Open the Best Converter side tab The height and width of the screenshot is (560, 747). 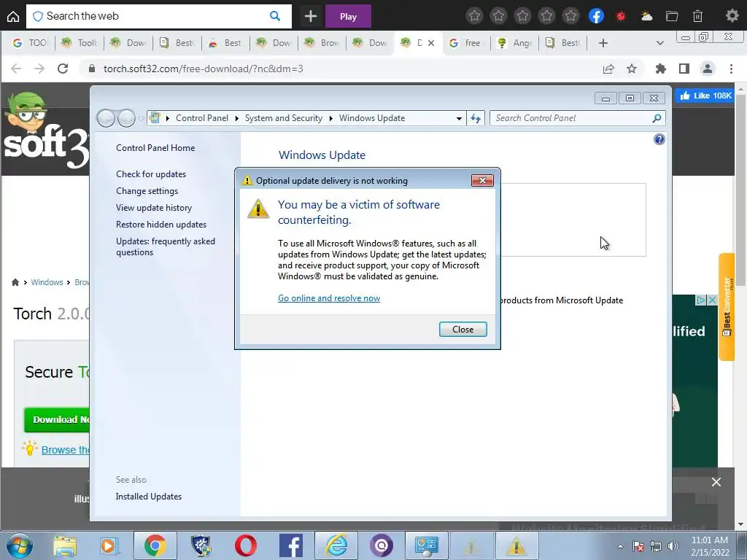tap(727, 307)
